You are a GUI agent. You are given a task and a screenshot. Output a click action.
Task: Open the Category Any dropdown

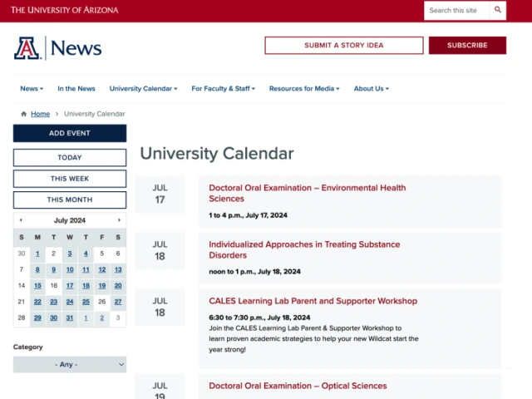pyautogui.click(x=70, y=364)
